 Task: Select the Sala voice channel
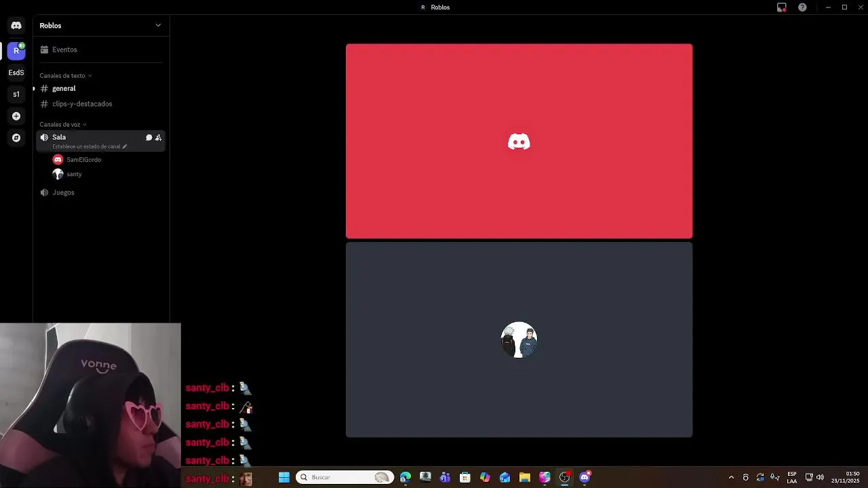tap(100, 141)
